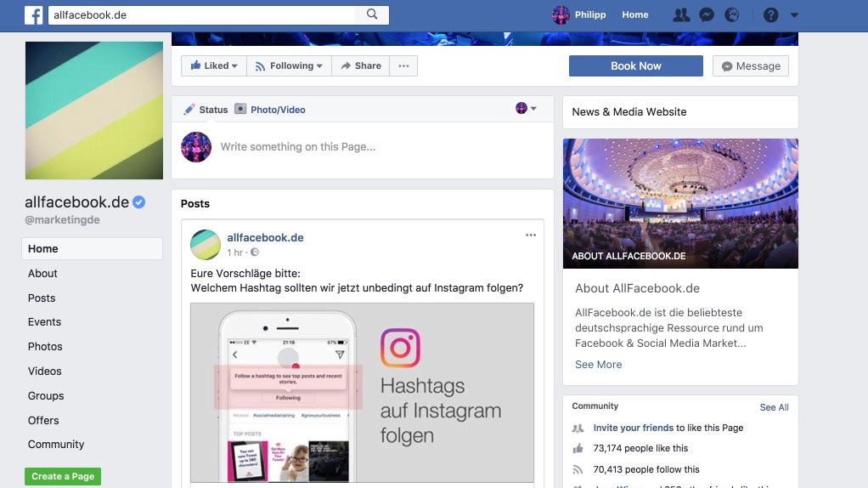
Task: Open the Liked dropdown button
Action: coord(214,66)
